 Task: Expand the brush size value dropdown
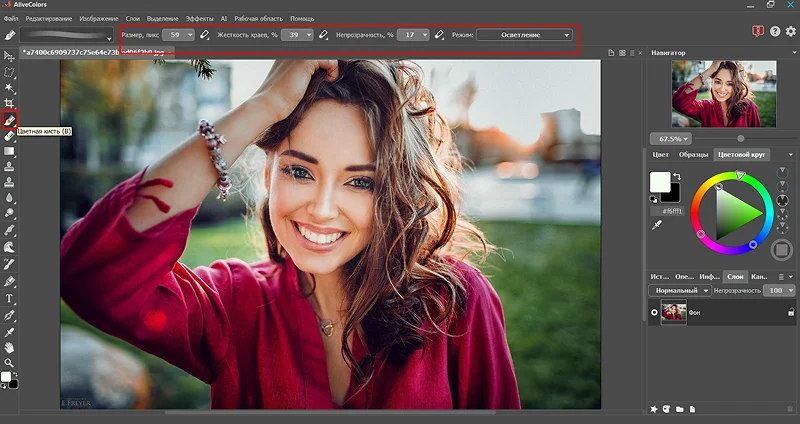tap(190, 35)
